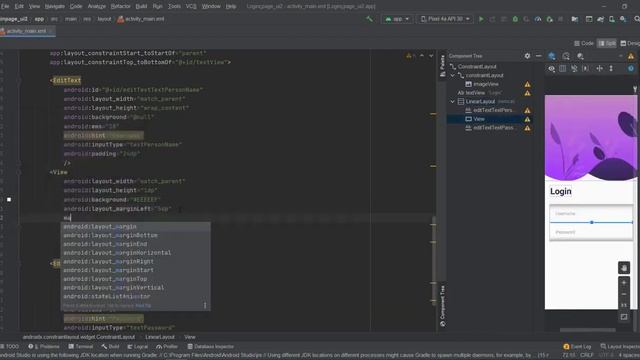Open the Pixel 4a API 30 device dropdown
Screen dimensions: 640x360
[x=445, y=19]
